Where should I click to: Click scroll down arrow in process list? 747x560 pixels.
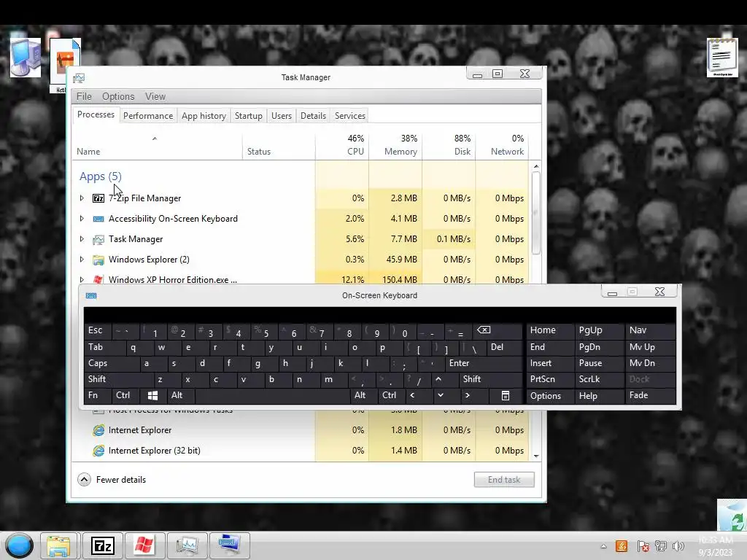pyautogui.click(x=536, y=456)
